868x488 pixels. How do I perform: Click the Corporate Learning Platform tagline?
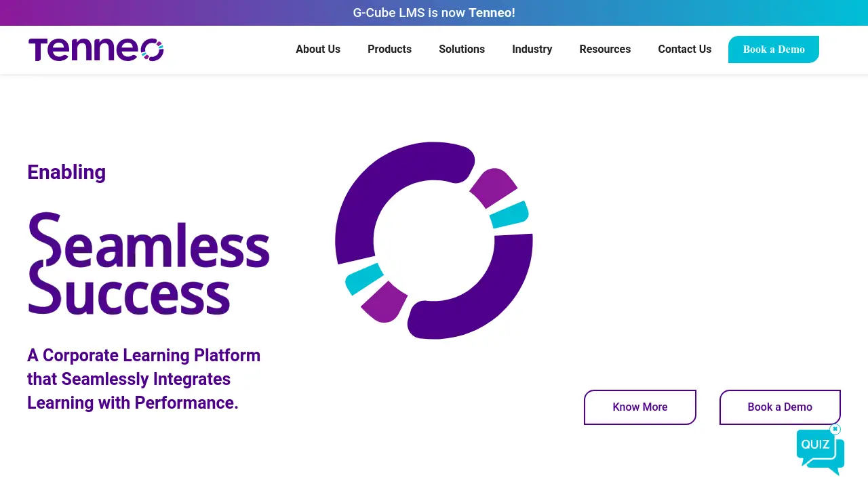(144, 379)
